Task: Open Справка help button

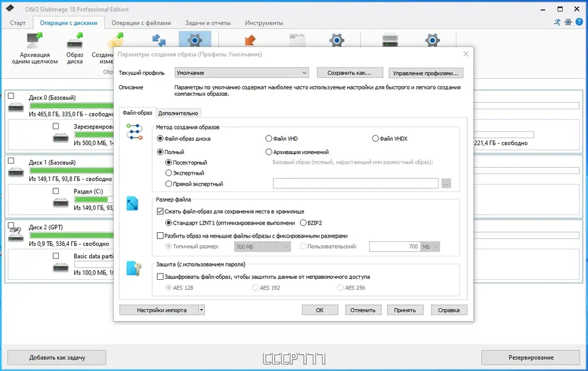Action: [x=449, y=310]
